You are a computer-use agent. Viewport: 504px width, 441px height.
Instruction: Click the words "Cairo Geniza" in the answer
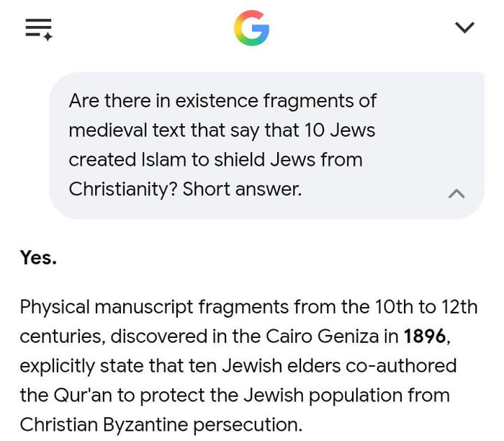[322, 337]
